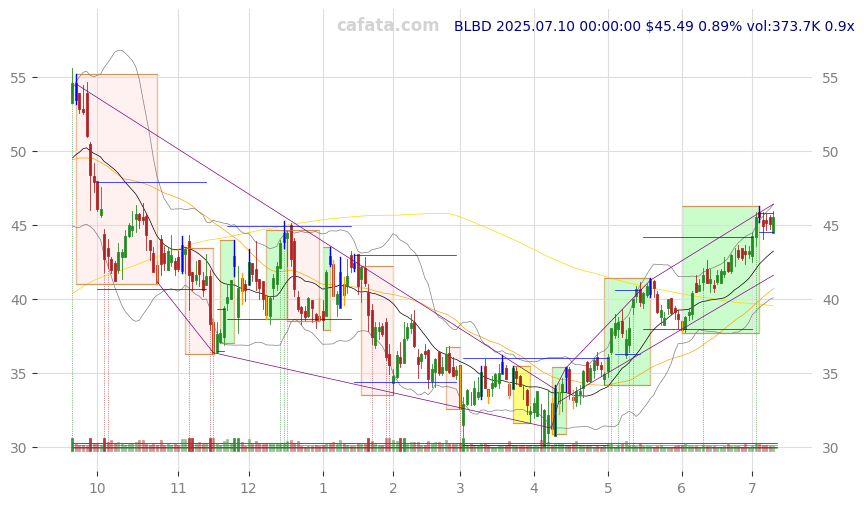Click month label 10 on time axis

[97, 488]
